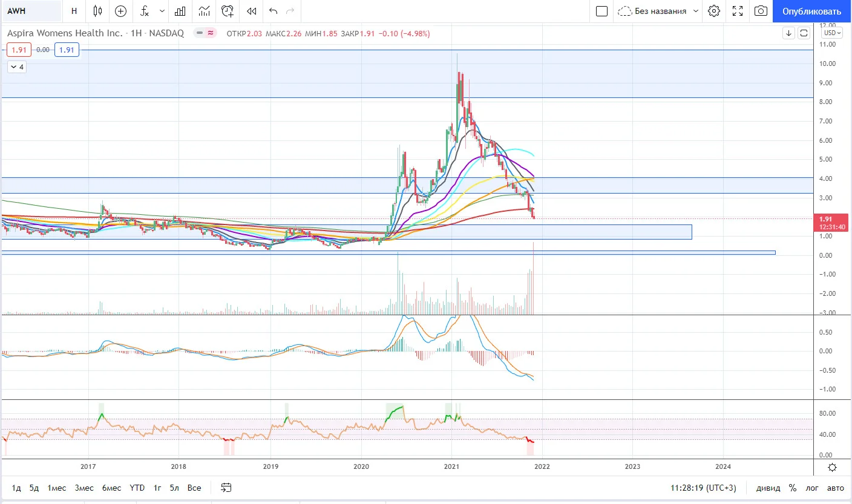The height and width of the screenshot is (504, 852).
Task: Select the 3мес time range
Action: tap(84, 488)
